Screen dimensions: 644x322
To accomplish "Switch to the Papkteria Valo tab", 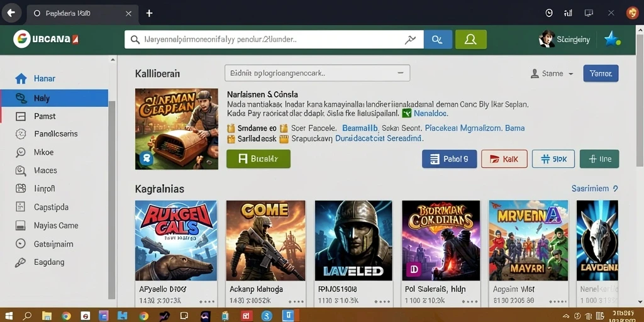I will tap(82, 13).
